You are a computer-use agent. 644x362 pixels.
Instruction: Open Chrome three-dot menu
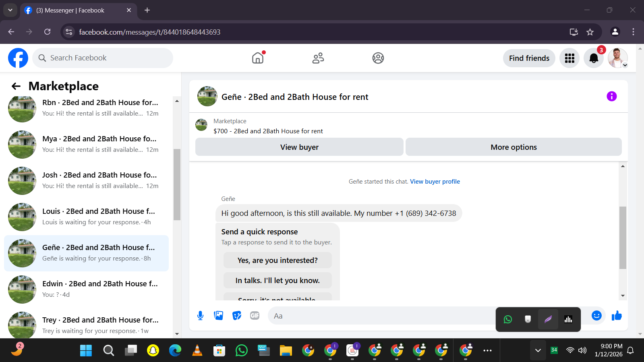click(x=633, y=32)
